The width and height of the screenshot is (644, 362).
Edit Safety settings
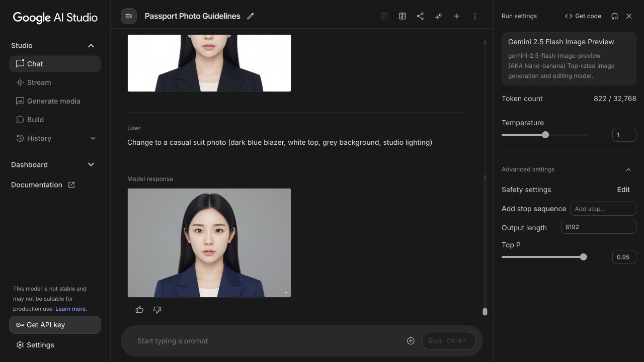[x=623, y=190]
